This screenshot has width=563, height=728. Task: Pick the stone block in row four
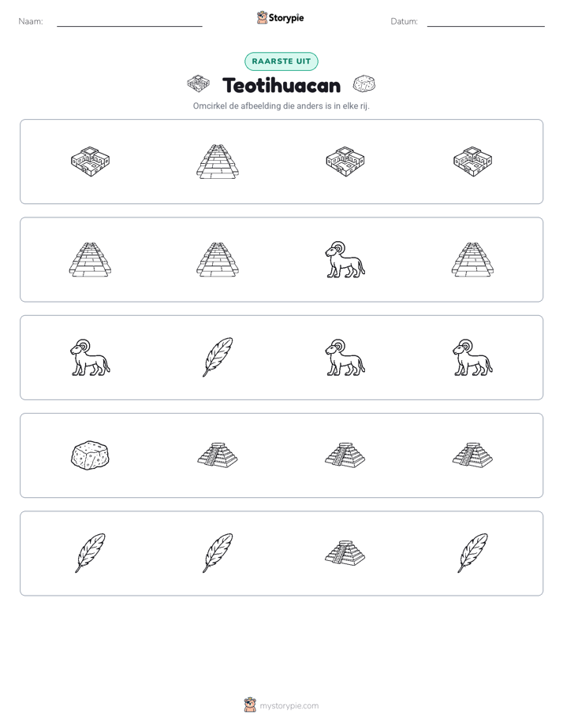pos(90,455)
